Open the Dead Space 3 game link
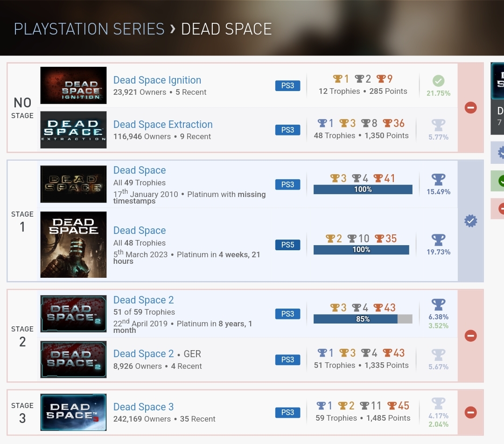 (x=144, y=407)
